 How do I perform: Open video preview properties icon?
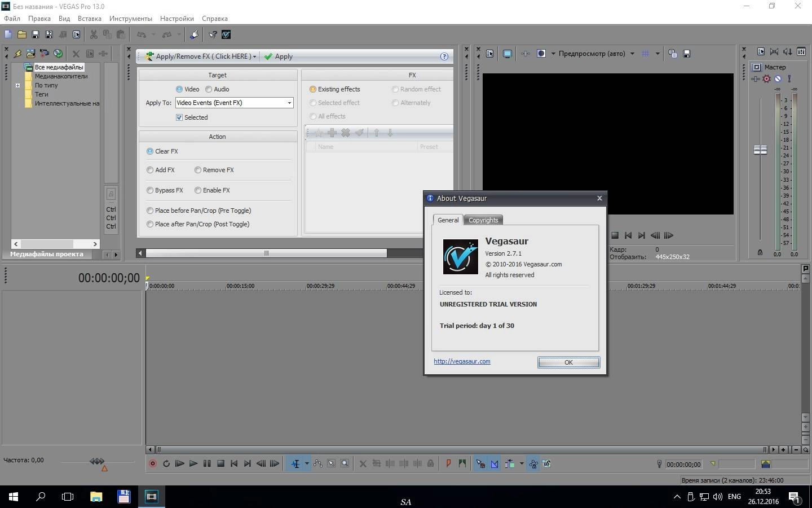pos(490,54)
